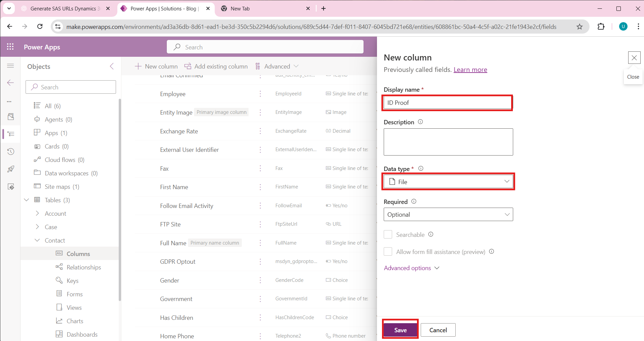Click the rocket Publish icon in left rail
Screen dimensions: 644x341
(11, 169)
